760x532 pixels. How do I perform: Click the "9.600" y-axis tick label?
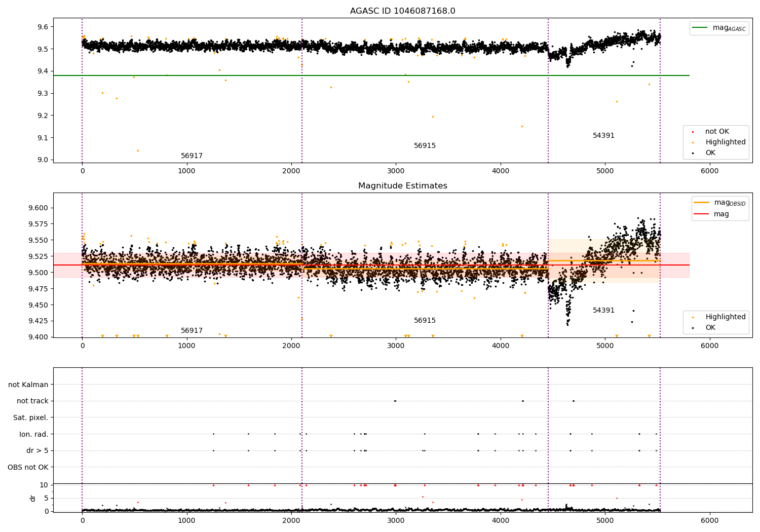tap(39, 208)
